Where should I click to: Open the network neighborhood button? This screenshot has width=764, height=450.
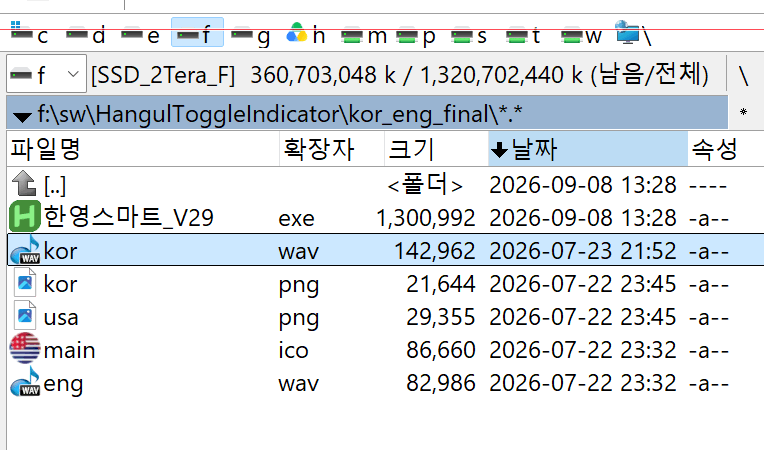pyautogui.click(x=633, y=33)
